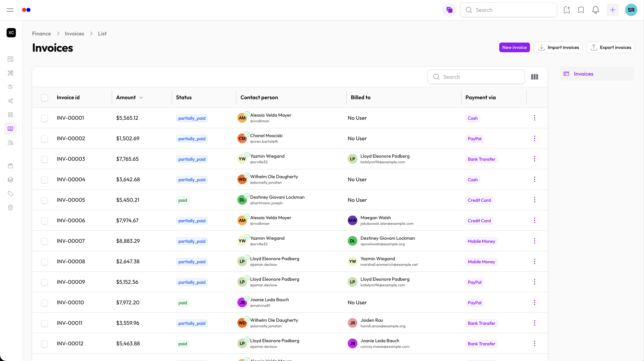Focus the invoices table Search field
The width and height of the screenshot is (644, 361).
(476, 77)
